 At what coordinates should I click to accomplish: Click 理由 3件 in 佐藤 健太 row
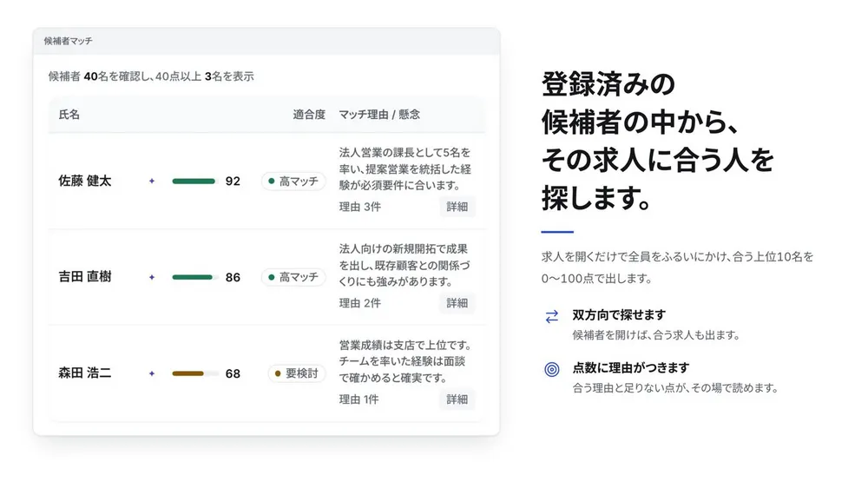360,207
